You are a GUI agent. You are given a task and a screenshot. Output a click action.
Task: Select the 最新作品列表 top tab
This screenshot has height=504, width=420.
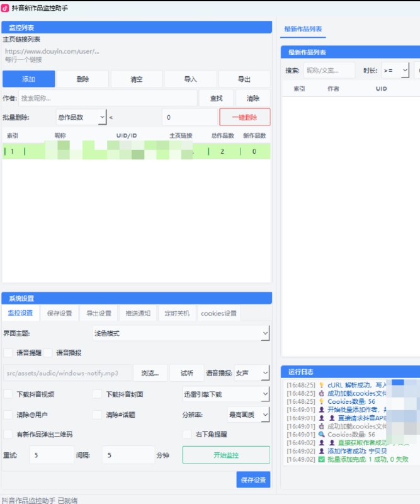(303, 29)
